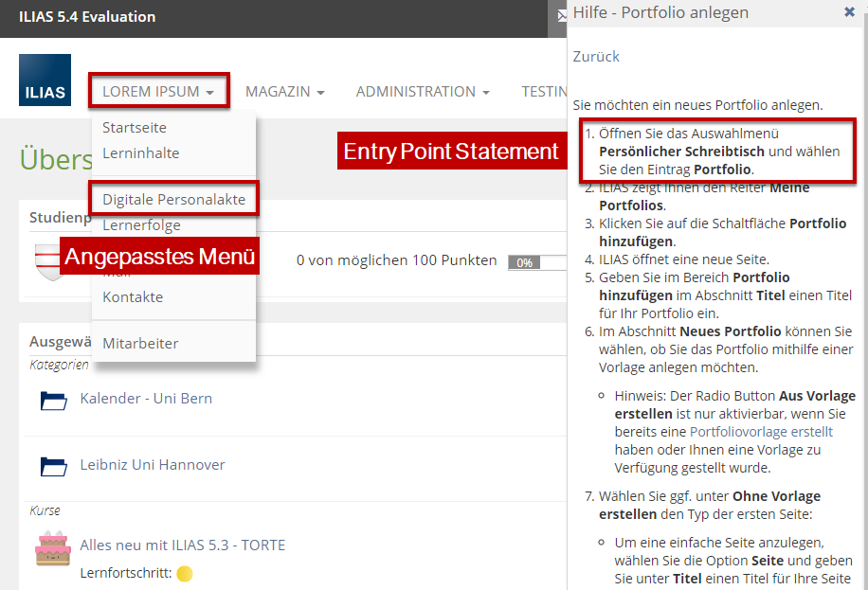Open the mail envelope icon in header

point(561,15)
